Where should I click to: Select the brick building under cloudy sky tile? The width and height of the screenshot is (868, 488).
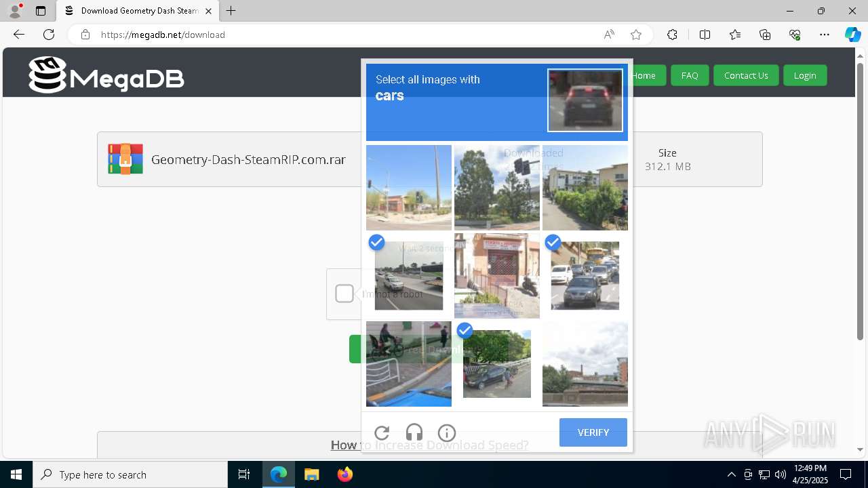coord(585,364)
